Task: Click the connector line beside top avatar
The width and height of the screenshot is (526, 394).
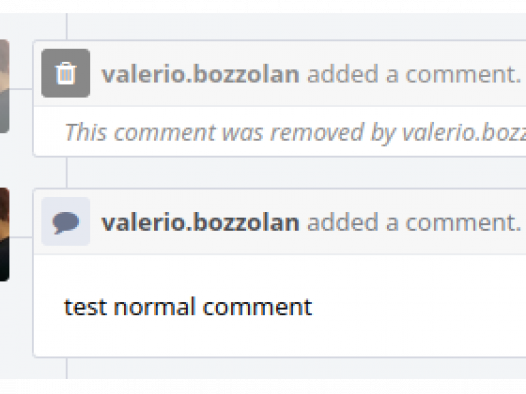Action: (21, 89)
